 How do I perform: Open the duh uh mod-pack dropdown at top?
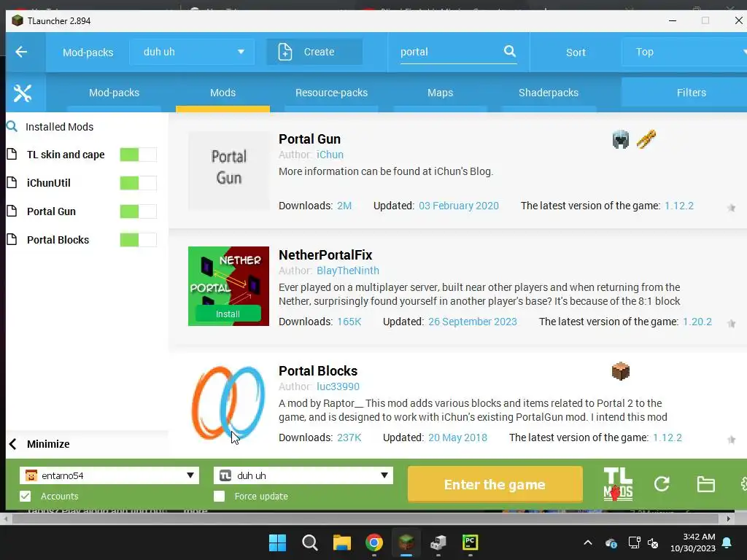(x=192, y=52)
